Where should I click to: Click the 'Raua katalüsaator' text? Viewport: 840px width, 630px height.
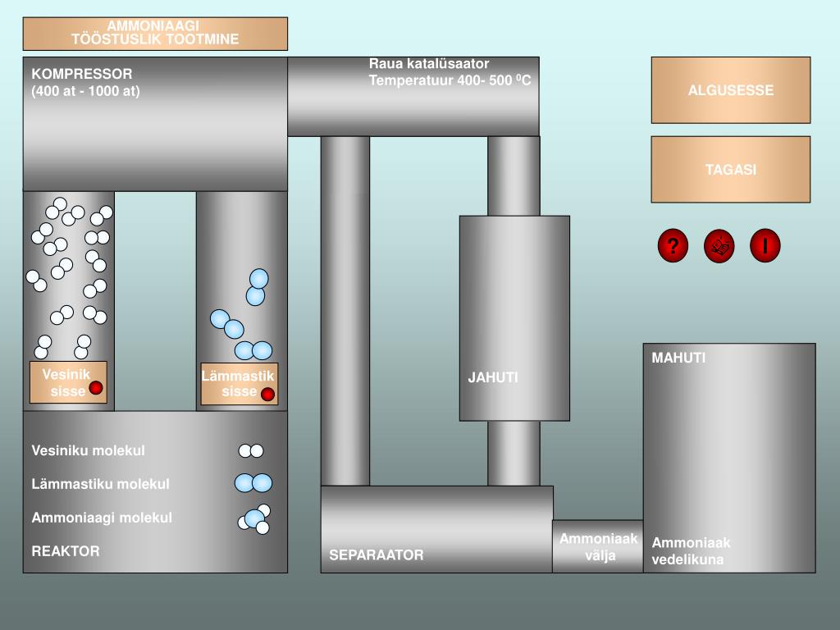tap(428, 64)
